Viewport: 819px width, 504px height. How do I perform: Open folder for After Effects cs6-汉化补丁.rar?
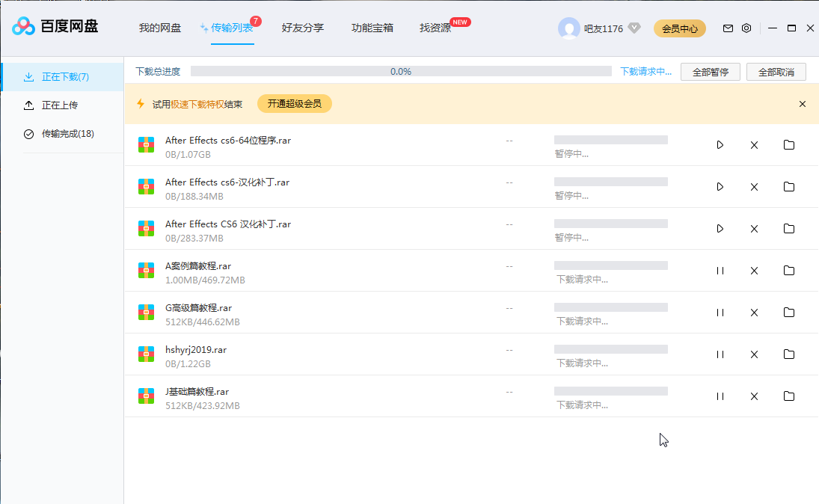pos(789,186)
